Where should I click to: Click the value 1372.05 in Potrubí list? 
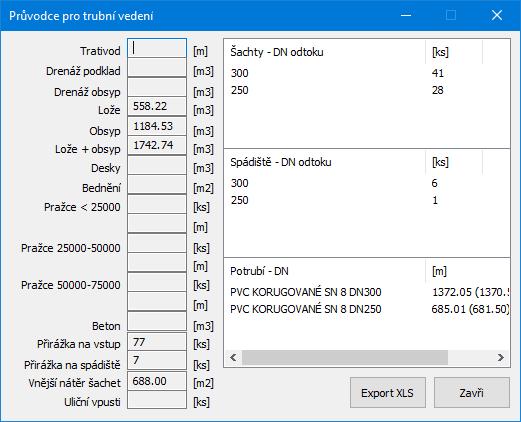pyautogui.click(x=452, y=292)
